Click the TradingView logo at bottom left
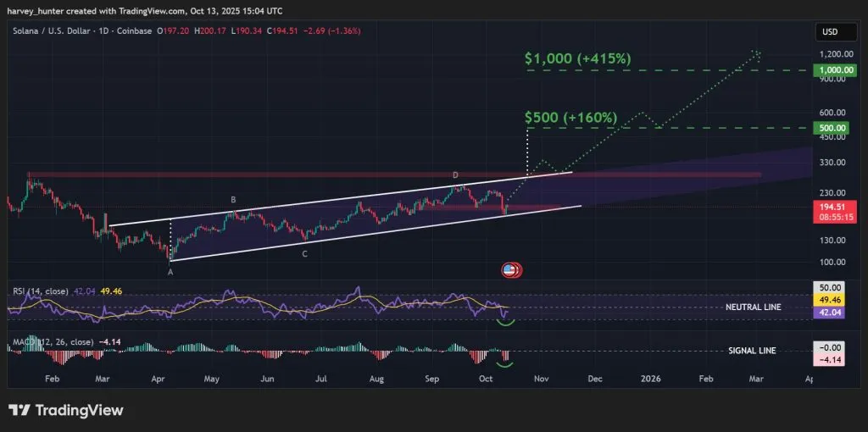 pos(66,411)
